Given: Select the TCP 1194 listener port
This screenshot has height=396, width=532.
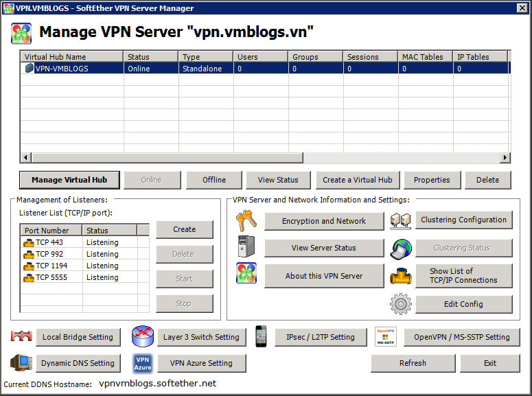Looking at the screenshot, I should [x=52, y=266].
